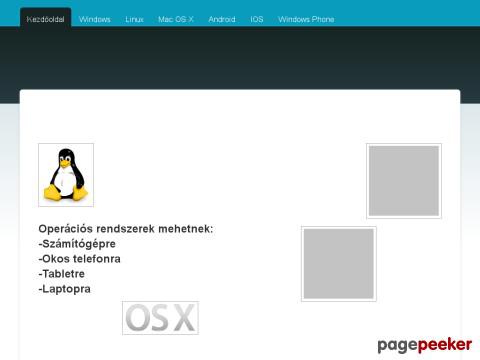Click the dark header banner below tabs

240,57
